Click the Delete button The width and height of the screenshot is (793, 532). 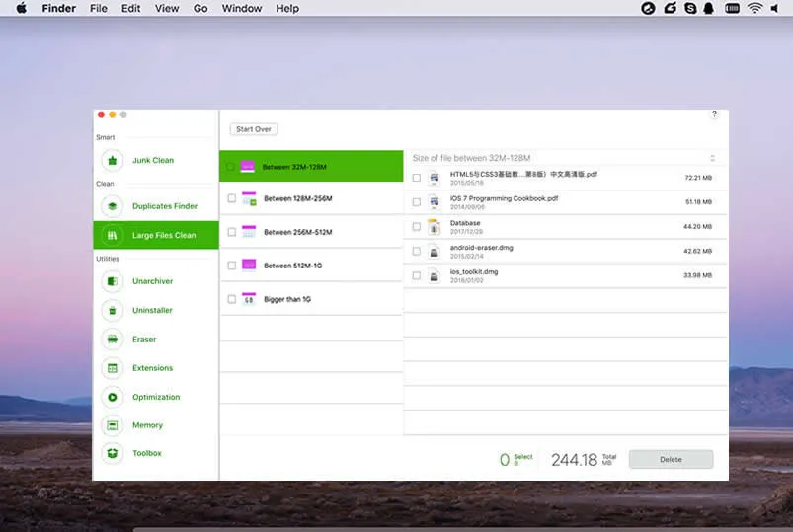pyautogui.click(x=671, y=459)
